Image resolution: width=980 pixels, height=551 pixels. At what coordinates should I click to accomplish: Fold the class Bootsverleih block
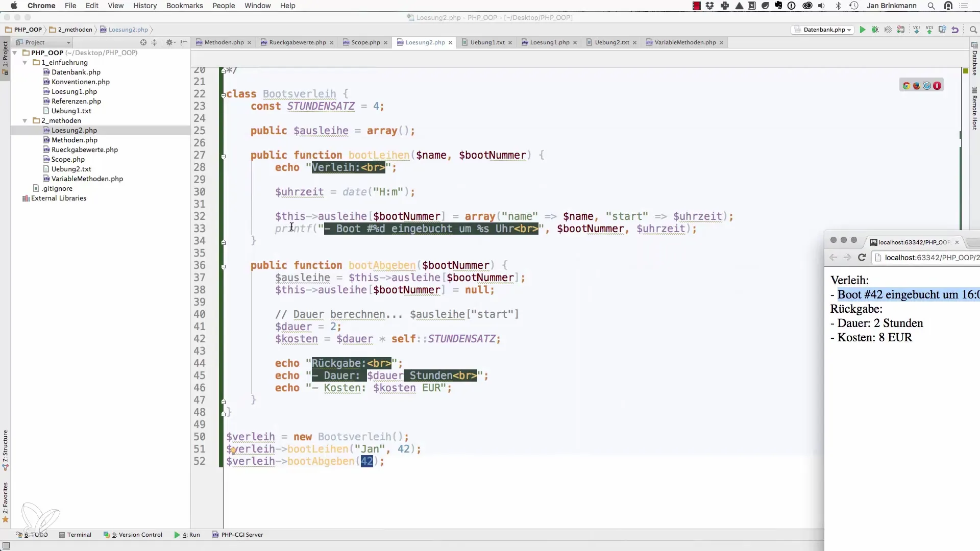coord(223,95)
